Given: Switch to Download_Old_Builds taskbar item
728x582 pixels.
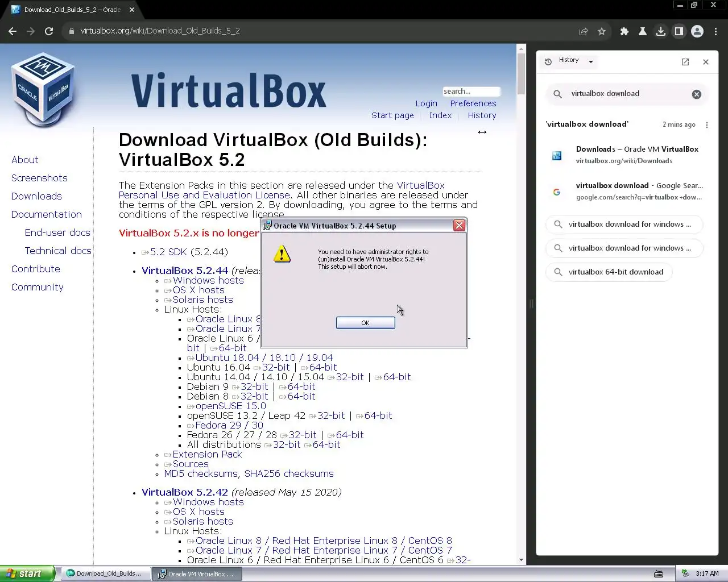Looking at the screenshot, I should 106,573.
